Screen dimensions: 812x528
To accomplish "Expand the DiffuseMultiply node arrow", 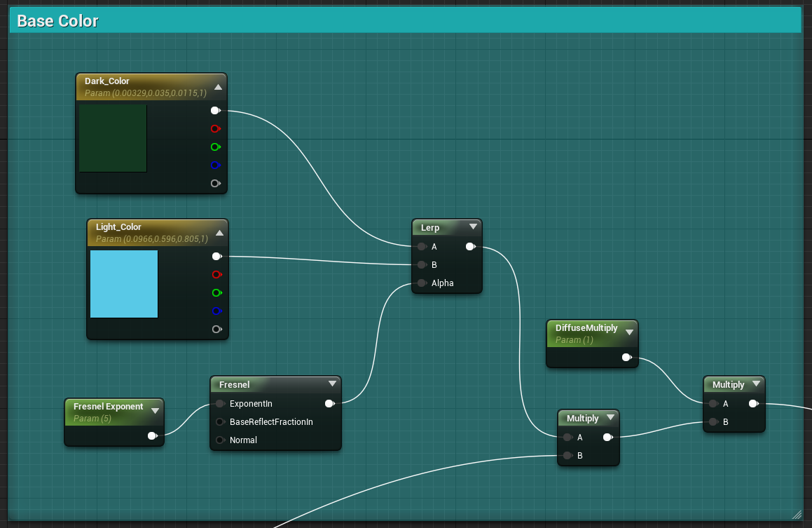I will pos(629,332).
